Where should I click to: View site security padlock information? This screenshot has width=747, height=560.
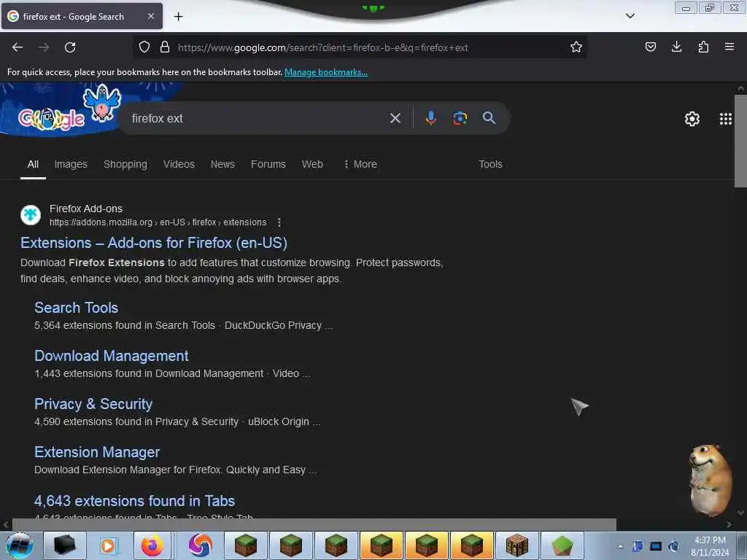tap(165, 47)
